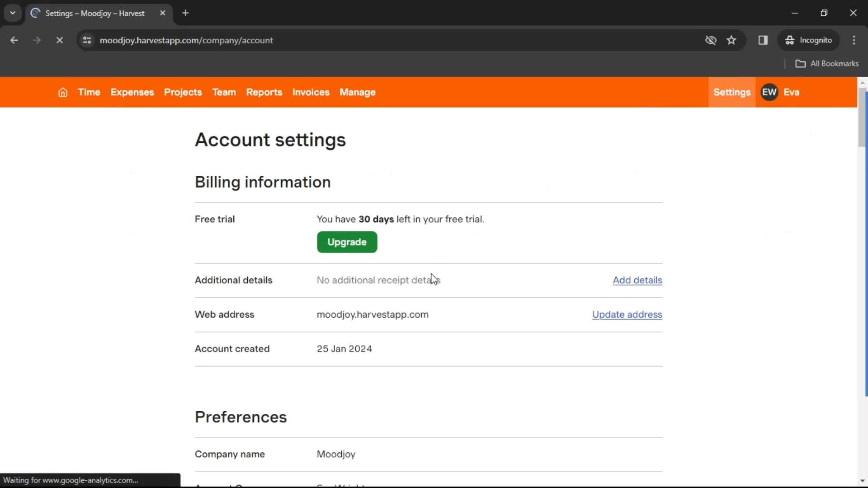
Task: Toggle browser sidebar panel
Action: 763,40
